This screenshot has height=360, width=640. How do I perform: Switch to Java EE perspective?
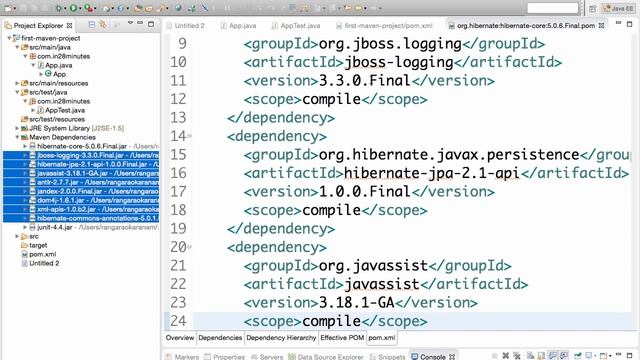tap(619, 8)
